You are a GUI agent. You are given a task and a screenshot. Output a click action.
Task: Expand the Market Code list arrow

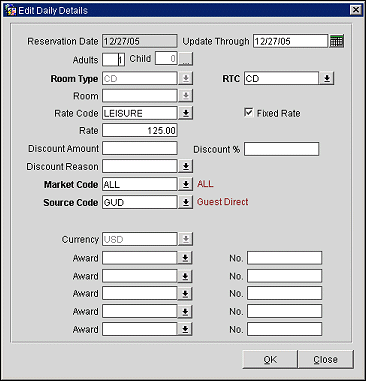[186, 184]
